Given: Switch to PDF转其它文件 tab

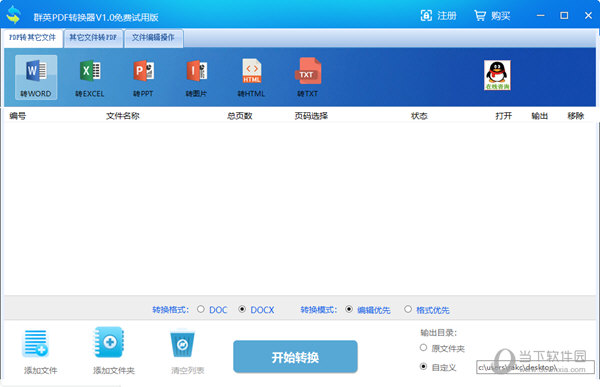Looking at the screenshot, I should 33,38.
